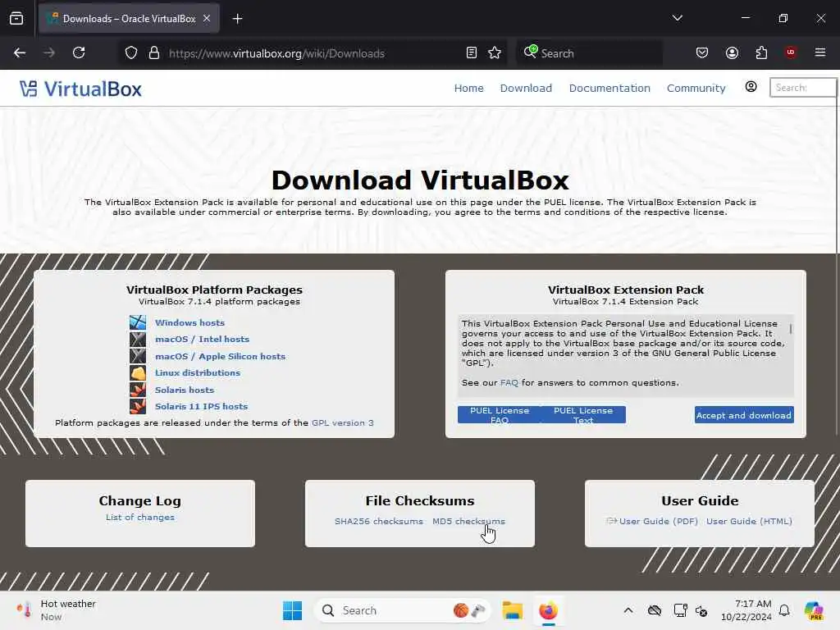Open the Windows hosts download link
840x630 pixels.
click(189, 322)
